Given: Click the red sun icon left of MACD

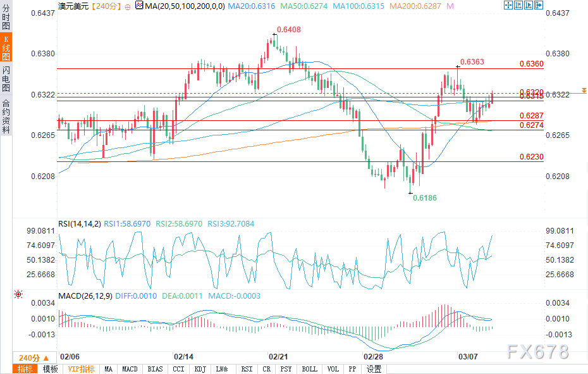Looking at the screenshot, I should pos(18,294).
